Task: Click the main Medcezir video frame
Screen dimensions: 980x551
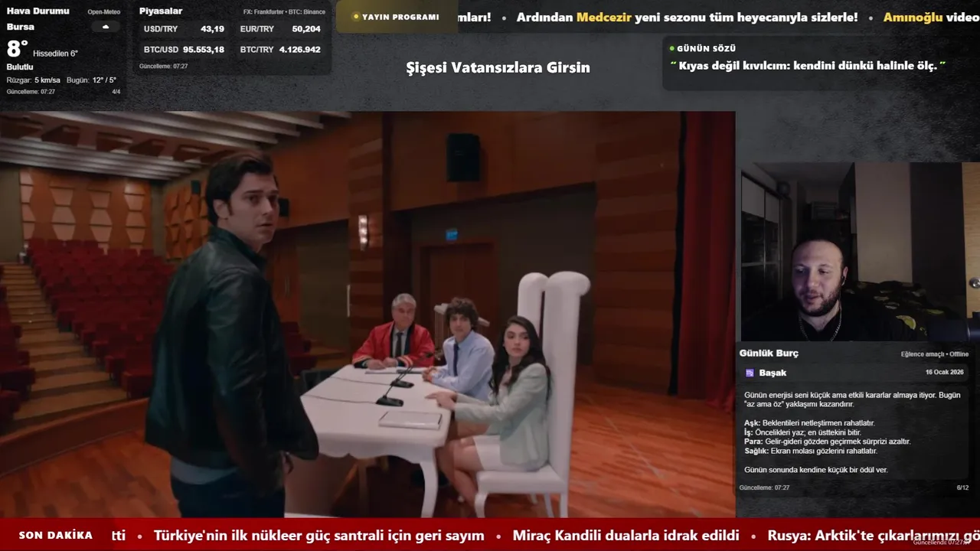Action: [x=367, y=315]
